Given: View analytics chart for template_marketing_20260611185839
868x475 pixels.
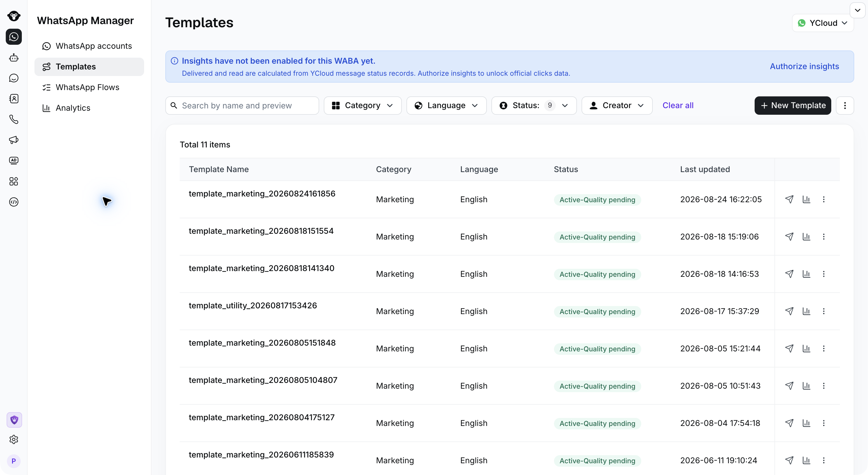Looking at the screenshot, I should (806, 460).
